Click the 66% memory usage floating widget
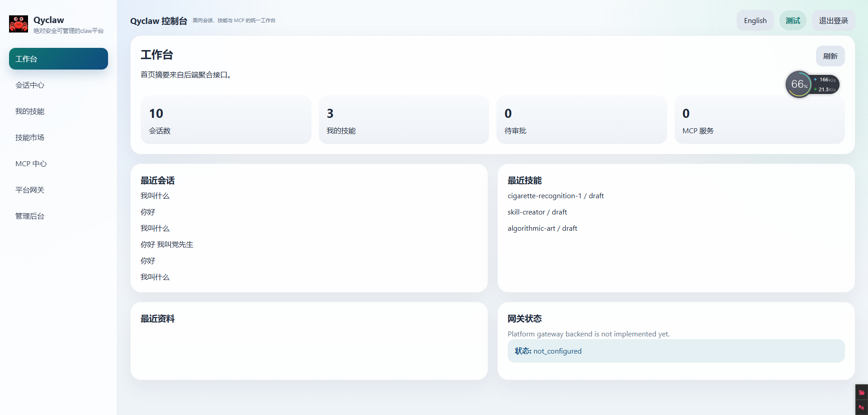Viewport: 868px width, 415px height. [x=799, y=84]
